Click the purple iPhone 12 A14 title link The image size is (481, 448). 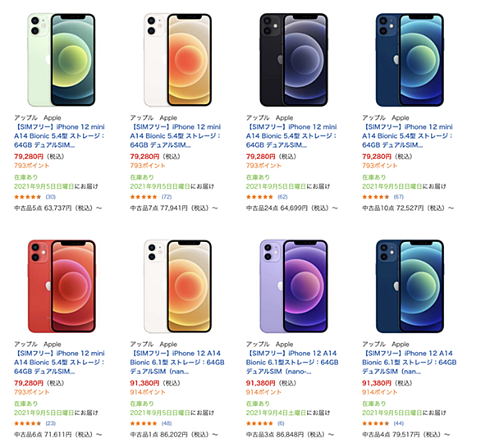292,362
